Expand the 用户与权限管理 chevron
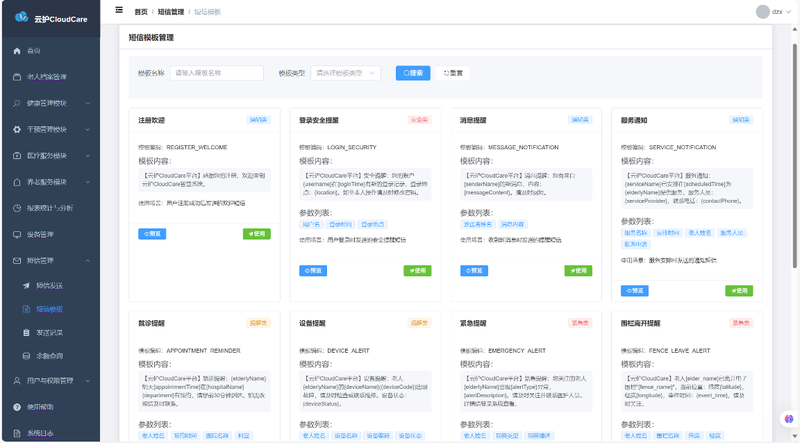Image resolution: width=800 pixels, height=443 pixels. 88,381
